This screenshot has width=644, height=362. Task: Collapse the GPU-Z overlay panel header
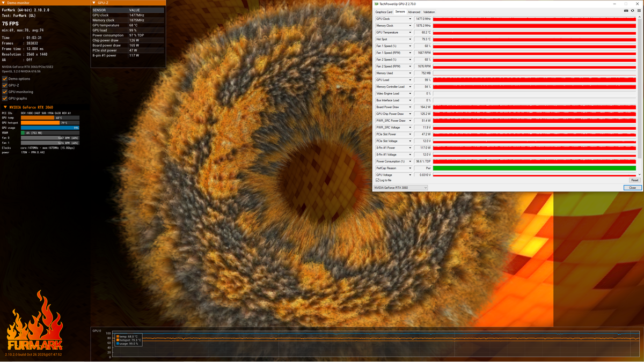pyautogui.click(x=94, y=3)
